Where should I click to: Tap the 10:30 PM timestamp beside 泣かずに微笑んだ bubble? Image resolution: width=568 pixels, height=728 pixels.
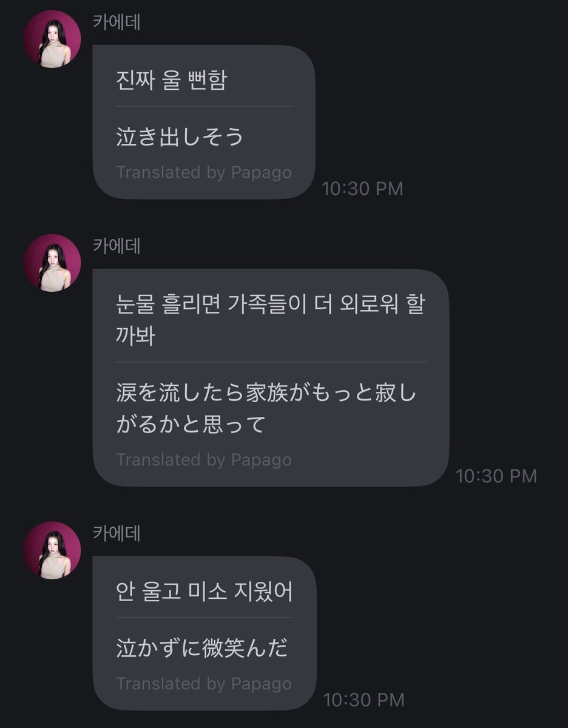[x=363, y=700]
